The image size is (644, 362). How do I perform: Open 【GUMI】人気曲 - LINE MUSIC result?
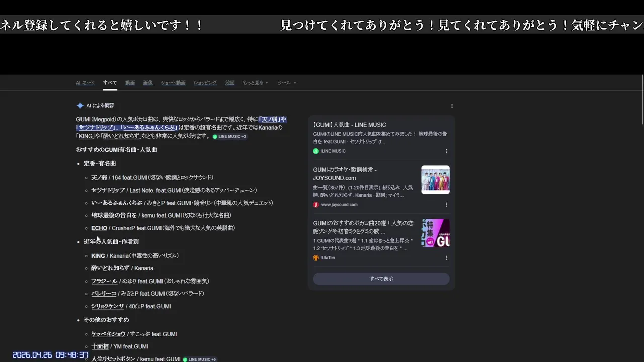pyautogui.click(x=350, y=125)
